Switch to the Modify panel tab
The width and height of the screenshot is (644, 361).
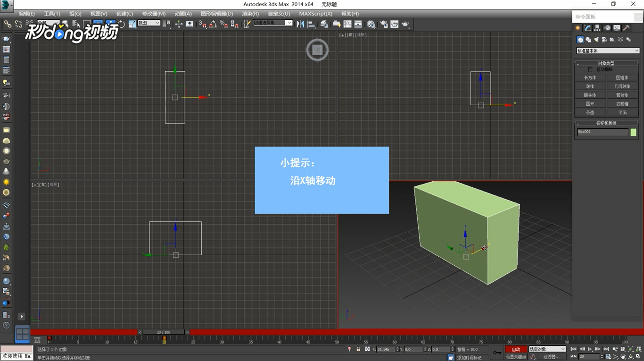tap(587, 28)
